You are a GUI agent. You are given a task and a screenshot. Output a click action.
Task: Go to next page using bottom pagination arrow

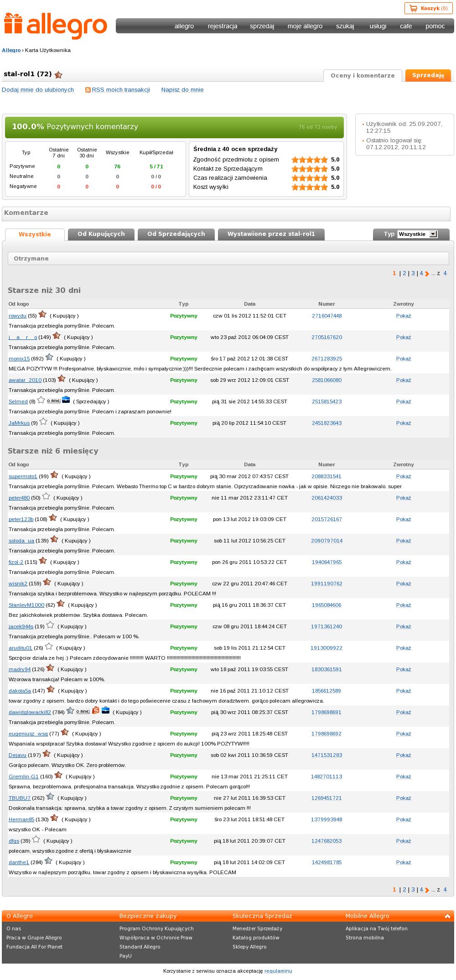[x=427, y=890]
